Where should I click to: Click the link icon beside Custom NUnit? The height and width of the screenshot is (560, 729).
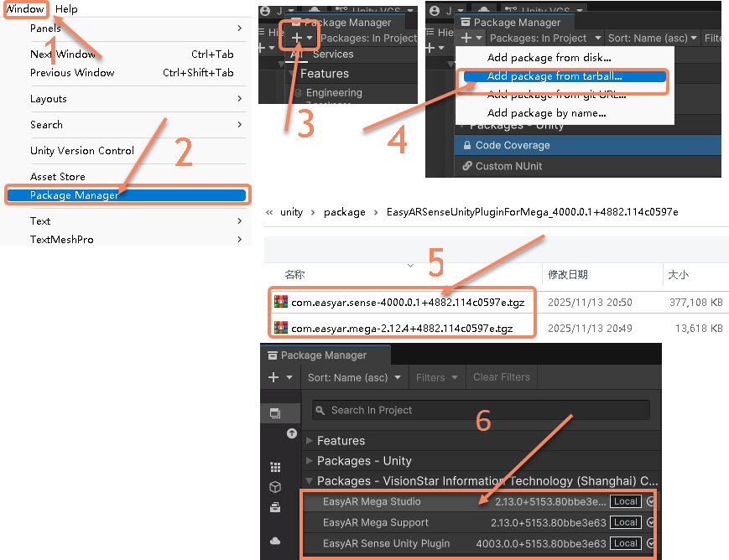(x=466, y=166)
